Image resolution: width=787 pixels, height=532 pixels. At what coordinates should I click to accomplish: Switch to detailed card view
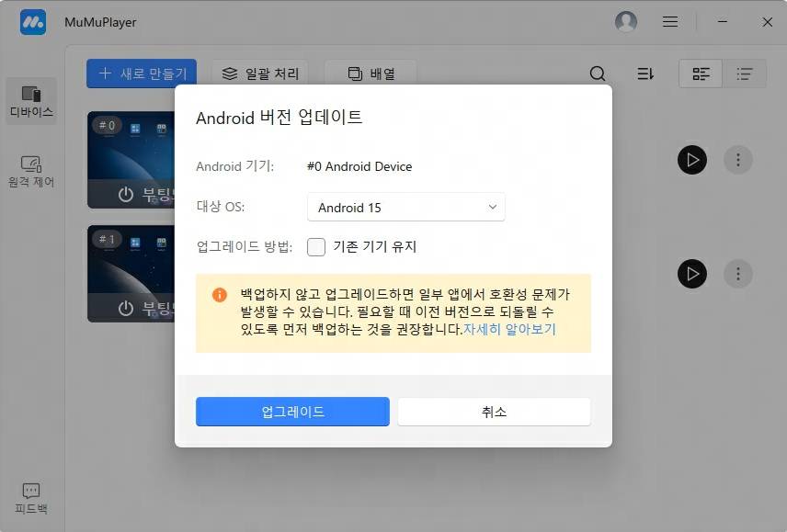pos(701,74)
